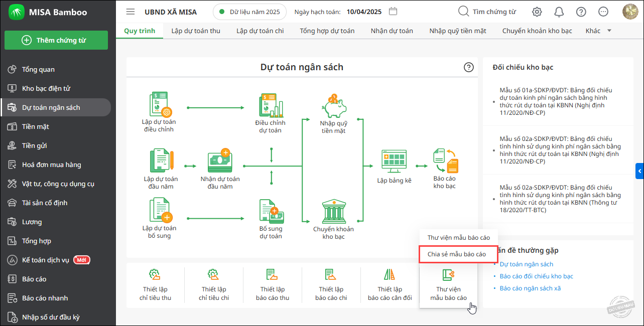
Task: Open the Báo cáo đối chiếu kho bạc link
Action: pos(537,276)
